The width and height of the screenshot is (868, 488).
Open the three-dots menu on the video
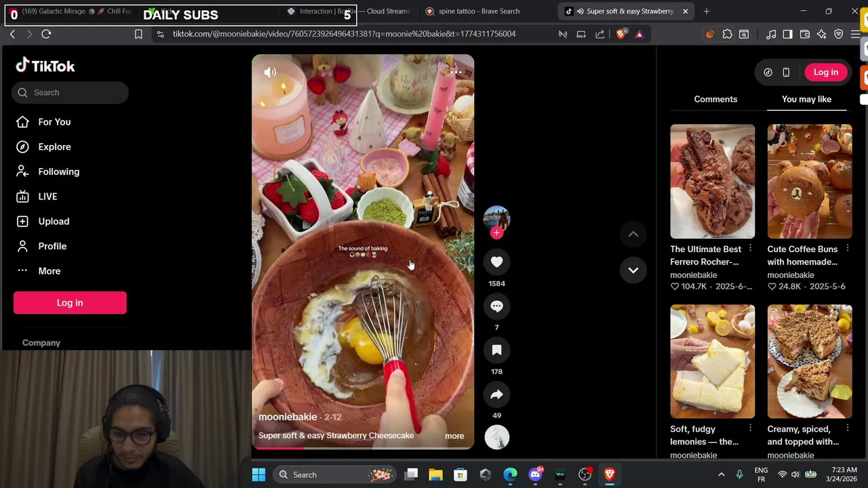(456, 72)
